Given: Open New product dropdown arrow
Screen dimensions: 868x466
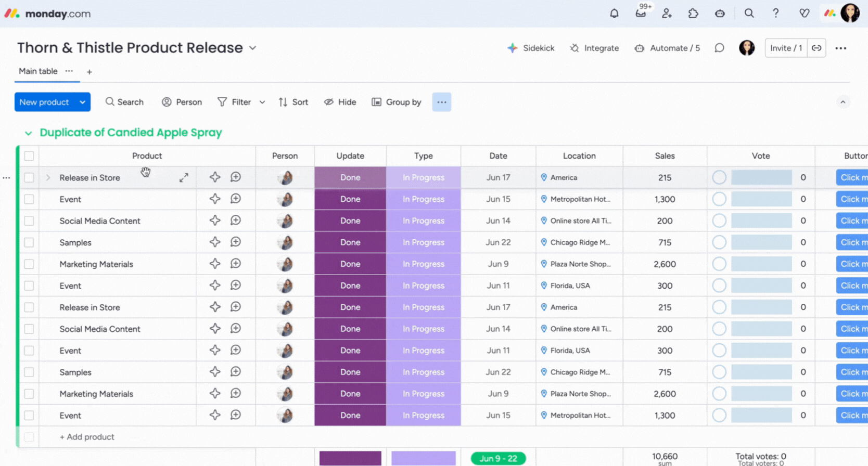Looking at the screenshot, I should pyautogui.click(x=82, y=102).
